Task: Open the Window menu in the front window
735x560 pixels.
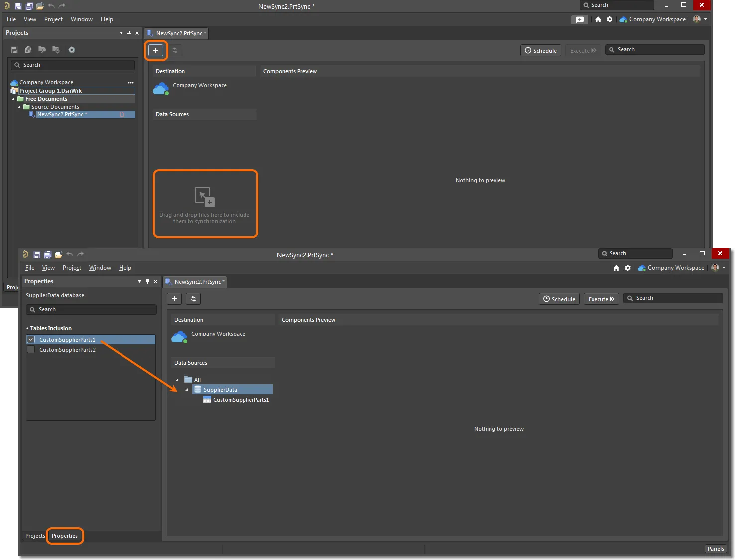Action: click(x=100, y=268)
